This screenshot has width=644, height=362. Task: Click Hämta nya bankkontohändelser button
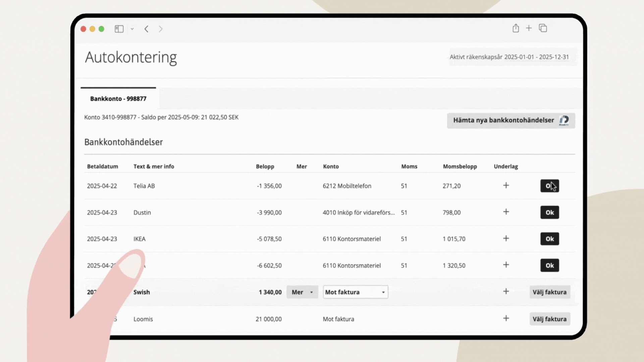pyautogui.click(x=511, y=120)
